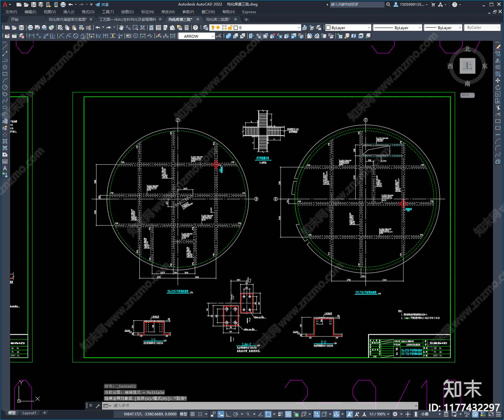Click the Erase tool in right modify toolbar
This screenshot has height=420, width=504.
coord(498,47)
